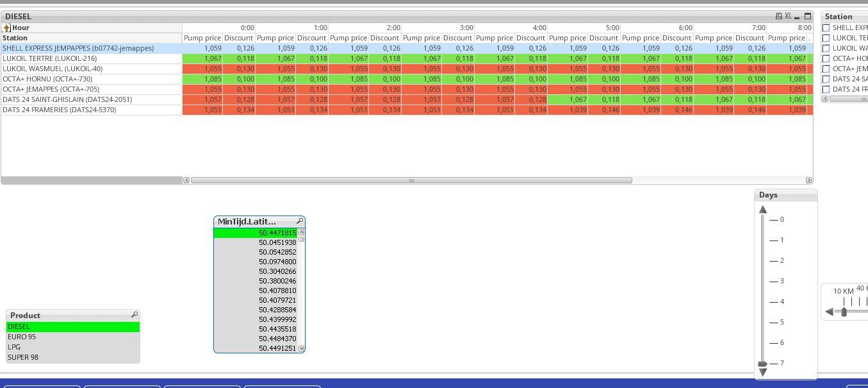Open search in the Product list box
The height and width of the screenshot is (388, 868).
[135, 315]
